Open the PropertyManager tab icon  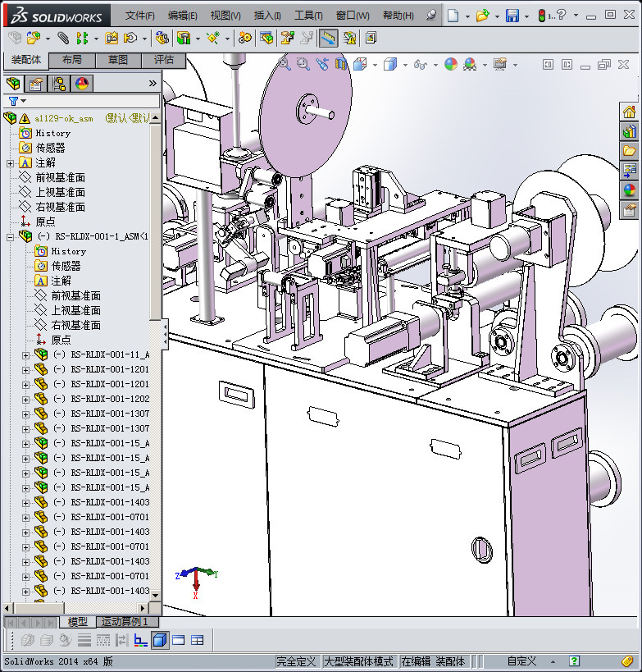pyautogui.click(x=35, y=84)
